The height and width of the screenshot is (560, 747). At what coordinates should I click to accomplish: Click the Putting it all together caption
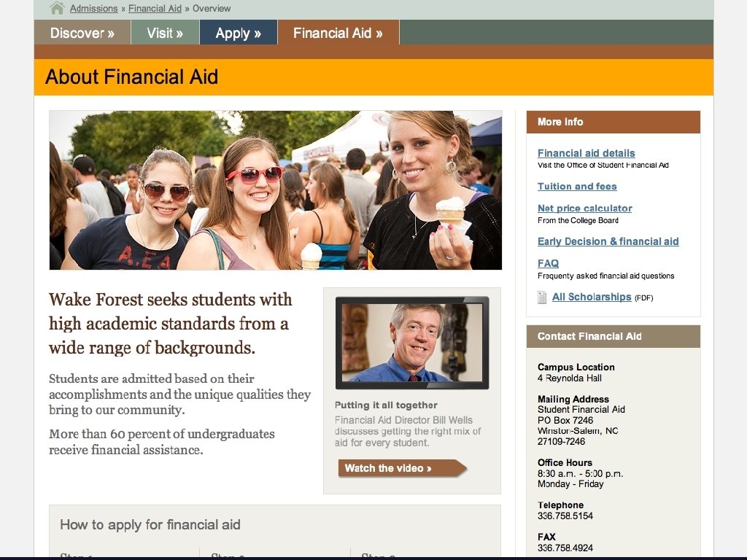pyautogui.click(x=386, y=405)
